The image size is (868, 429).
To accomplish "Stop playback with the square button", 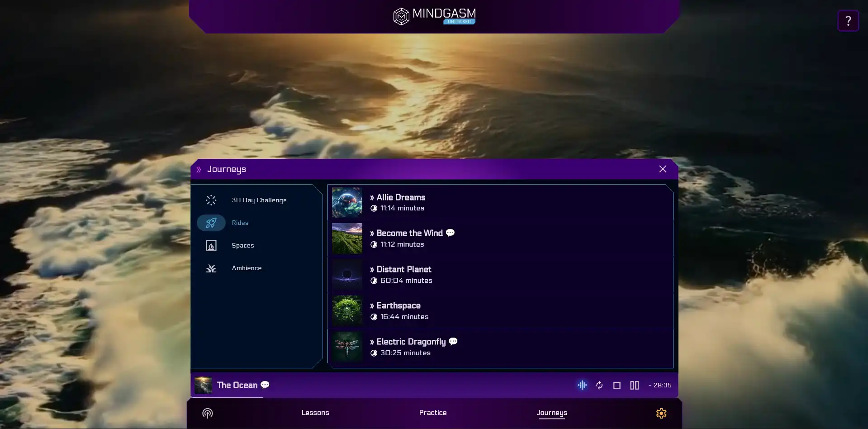I will [617, 385].
